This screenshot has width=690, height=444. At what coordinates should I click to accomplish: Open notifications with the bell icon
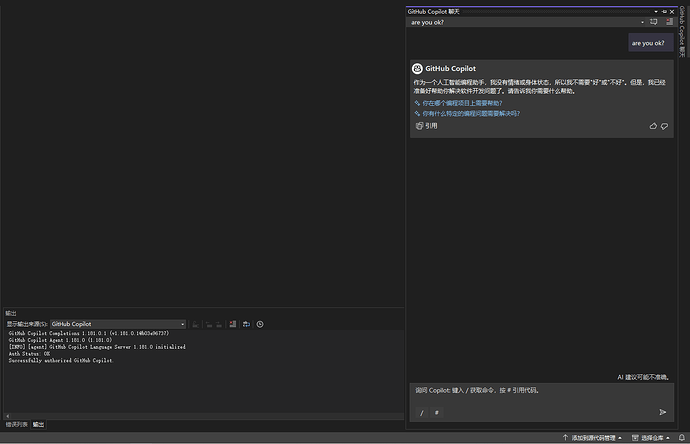pos(682,437)
